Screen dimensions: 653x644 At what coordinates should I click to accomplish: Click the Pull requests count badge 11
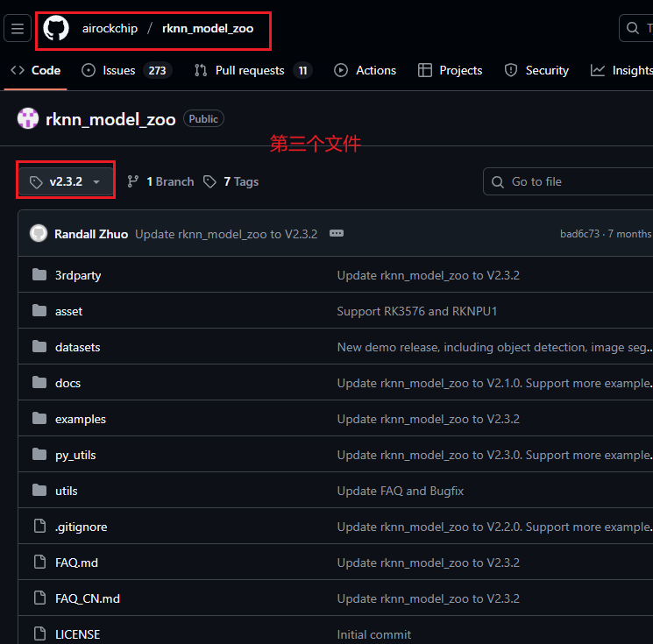(302, 70)
